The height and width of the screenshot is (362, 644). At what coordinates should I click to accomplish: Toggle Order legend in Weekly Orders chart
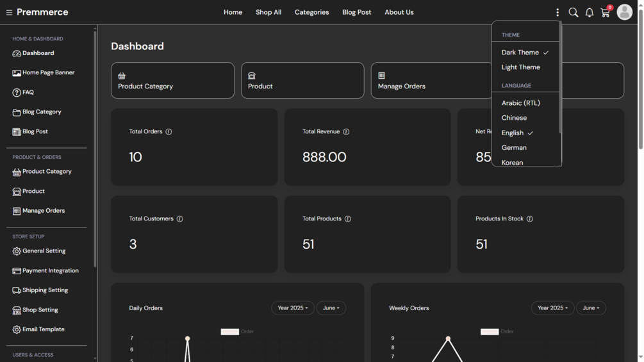pos(497,332)
